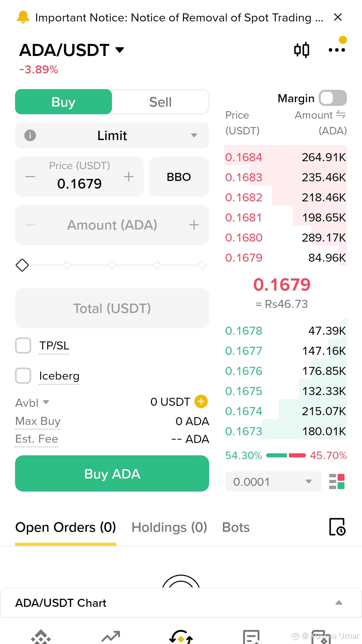Tap the yellow plus deposit USDT icon
Screen dimensions: 362x644
click(x=201, y=401)
